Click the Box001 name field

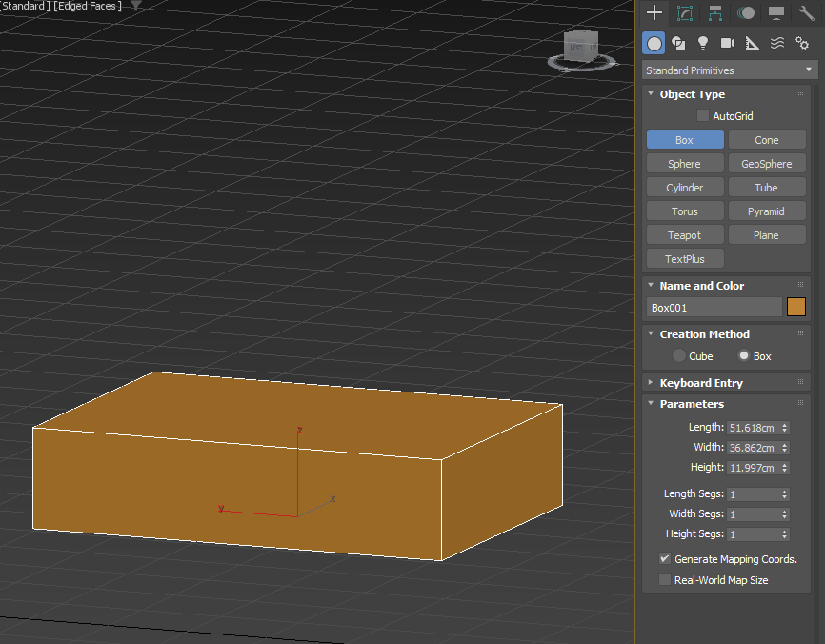click(714, 308)
